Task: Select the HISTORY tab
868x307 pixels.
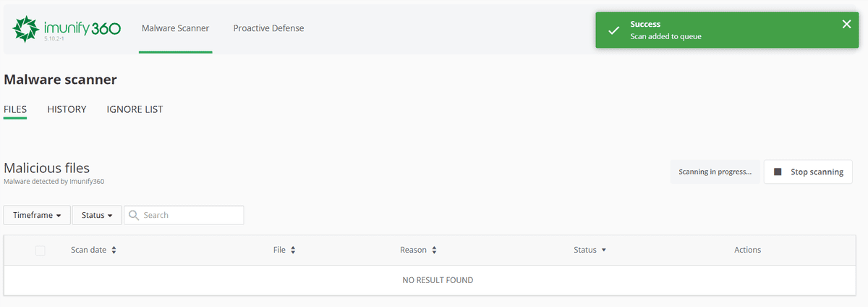Action: 67,109
